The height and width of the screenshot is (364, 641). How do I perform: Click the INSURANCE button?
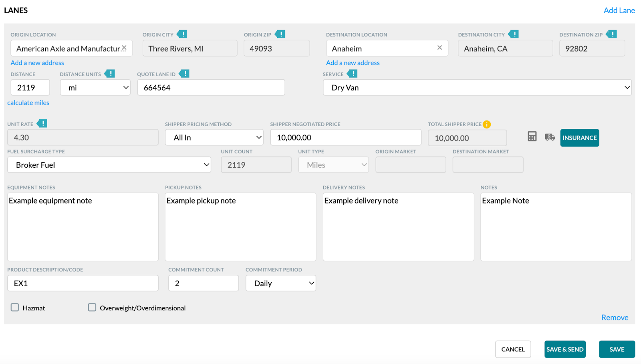[580, 138]
